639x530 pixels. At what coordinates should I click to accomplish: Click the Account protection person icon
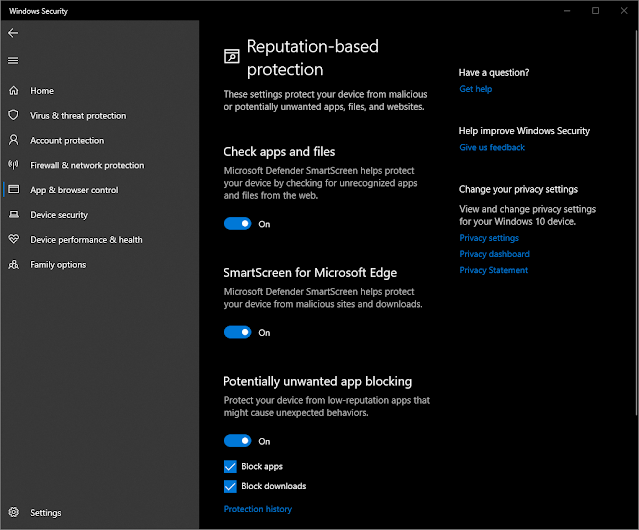[x=13, y=140]
